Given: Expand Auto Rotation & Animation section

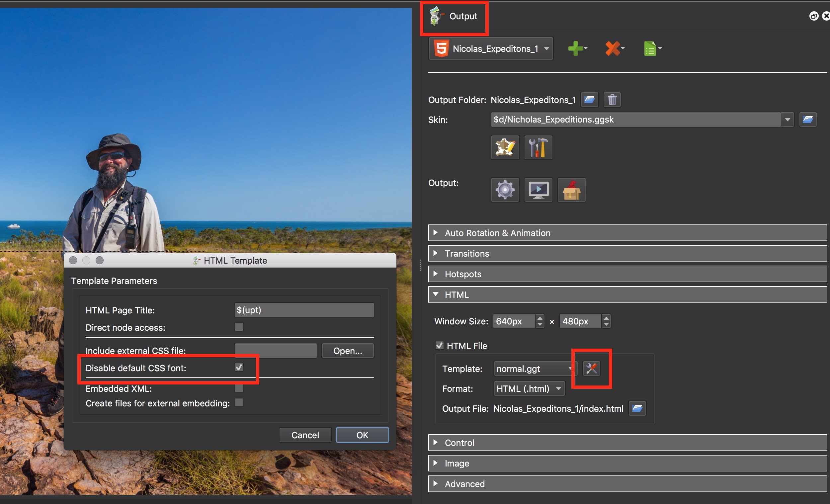Looking at the screenshot, I should click(x=627, y=233).
